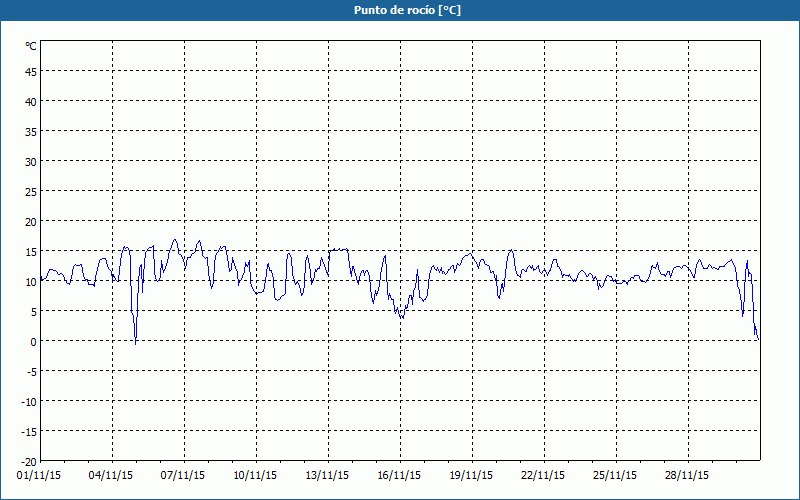Screen dimensions: 800x500
Task: Click the y-axis label 40
Action: click(31, 102)
